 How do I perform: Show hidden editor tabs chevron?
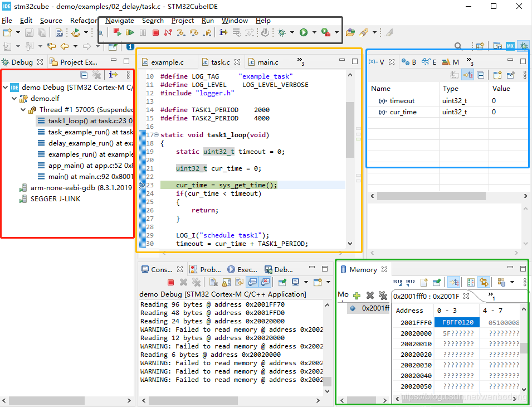point(301,61)
